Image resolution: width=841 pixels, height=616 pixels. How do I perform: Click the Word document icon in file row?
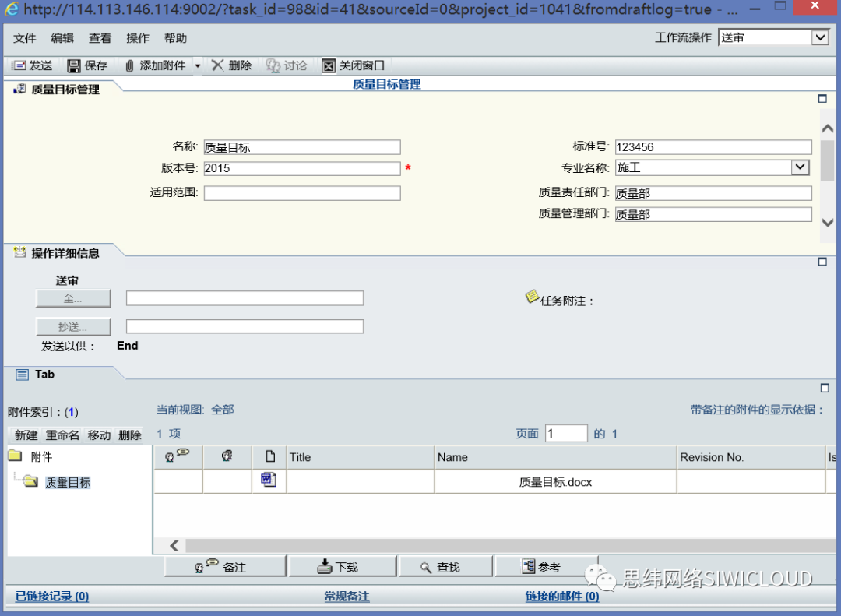pos(269,479)
